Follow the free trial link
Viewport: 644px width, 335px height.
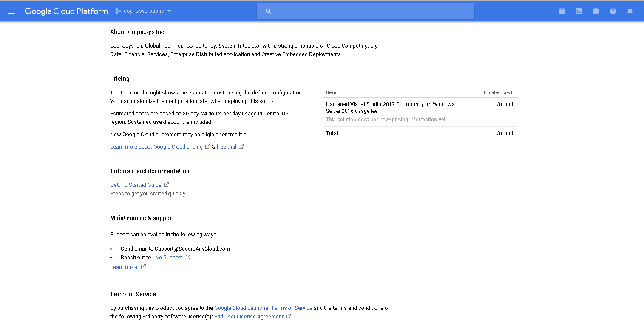[226, 147]
